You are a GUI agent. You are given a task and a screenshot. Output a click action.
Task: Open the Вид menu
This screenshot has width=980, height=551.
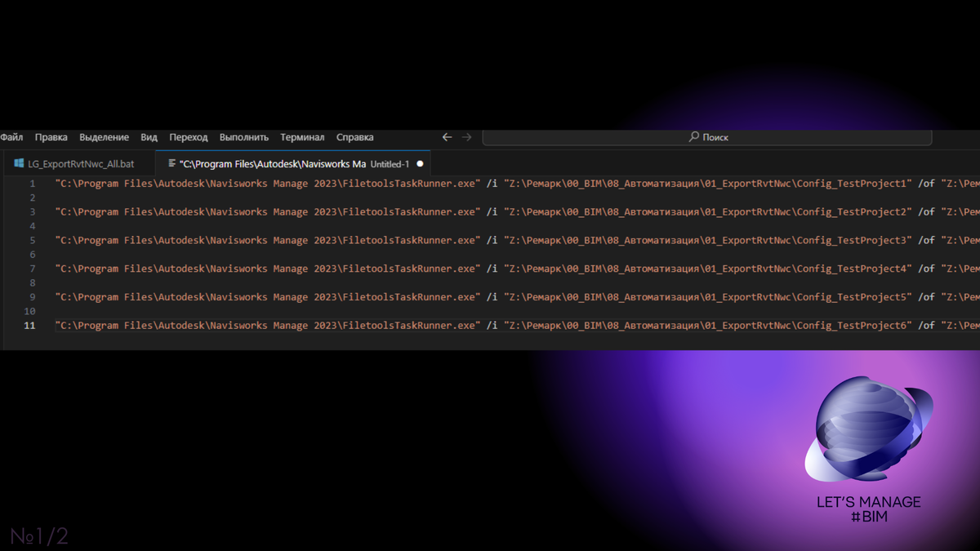point(149,137)
